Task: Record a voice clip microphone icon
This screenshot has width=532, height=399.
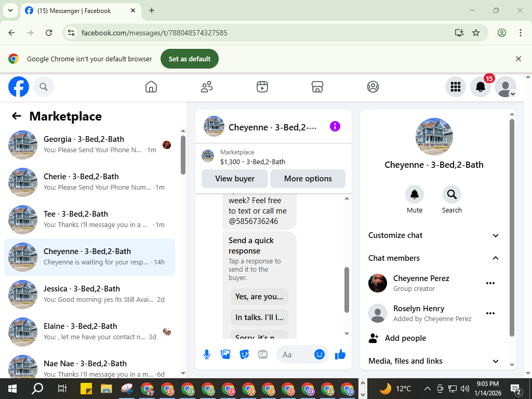Action: [207, 354]
